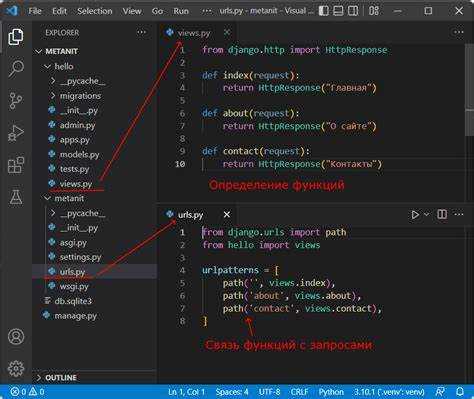474x399 pixels.
Task: Select language mode Python
Action: coord(331,392)
